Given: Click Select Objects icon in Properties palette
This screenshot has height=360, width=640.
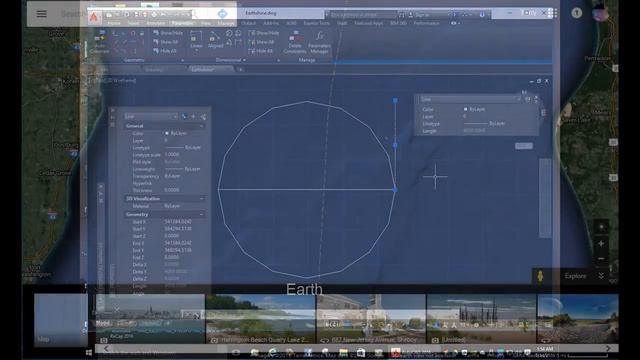Looking at the screenshot, I should (x=193, y=117).
